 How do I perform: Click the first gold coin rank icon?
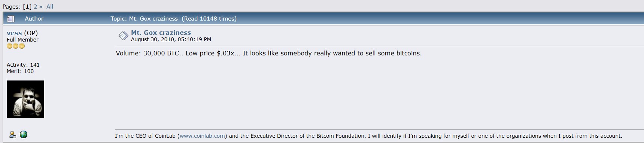pyautogui.click(x=10, y=46)
